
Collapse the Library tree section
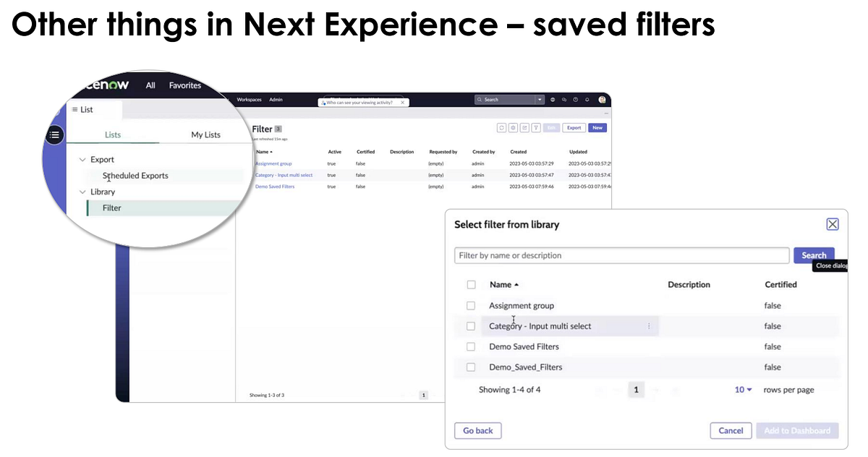pos(82,191)
